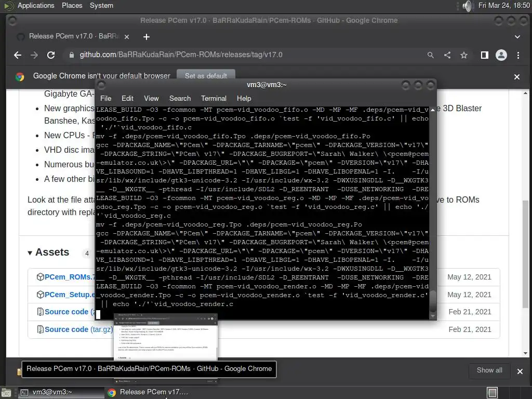Go back in Chrome
Viewport: 532px width, 399px height.
tap(18, 55)
